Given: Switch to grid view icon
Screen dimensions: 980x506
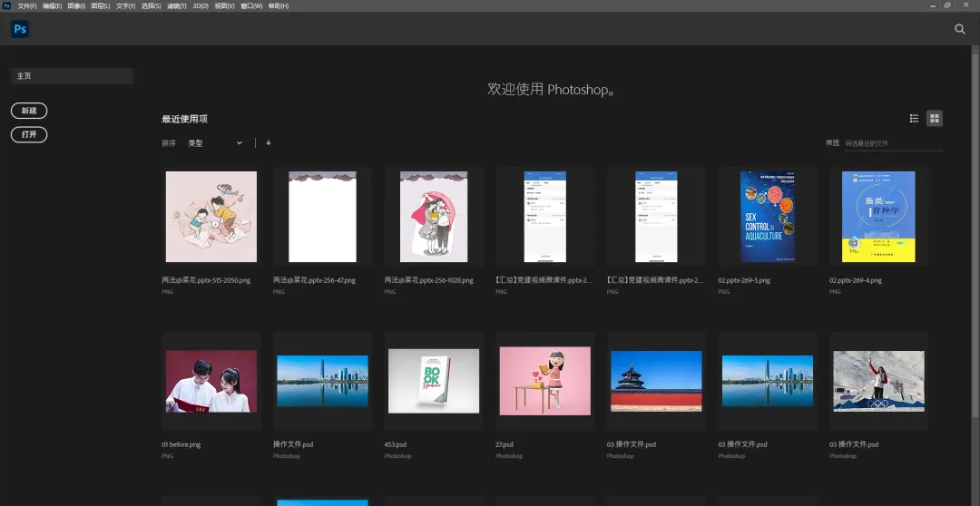Looking at the screenshot, I should click(935, 118).
